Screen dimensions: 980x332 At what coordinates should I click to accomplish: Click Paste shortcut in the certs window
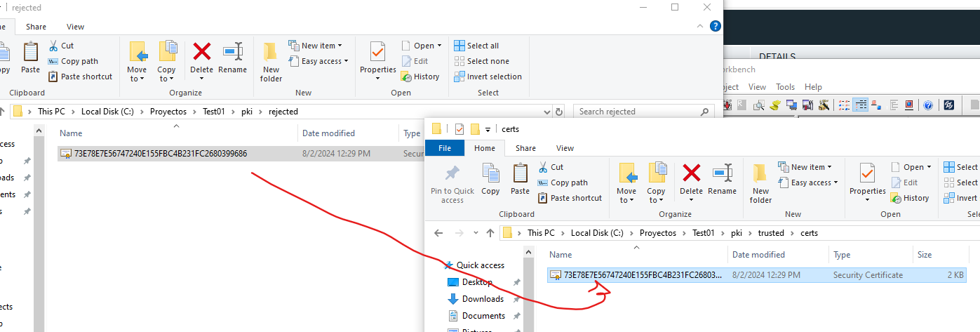tap(570, 198)
